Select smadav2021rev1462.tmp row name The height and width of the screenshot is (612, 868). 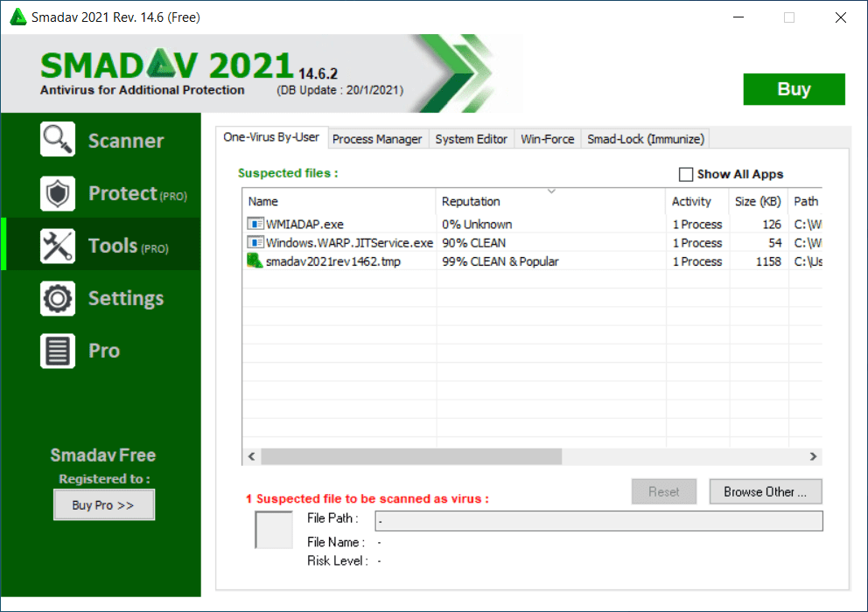pos(333,261)
